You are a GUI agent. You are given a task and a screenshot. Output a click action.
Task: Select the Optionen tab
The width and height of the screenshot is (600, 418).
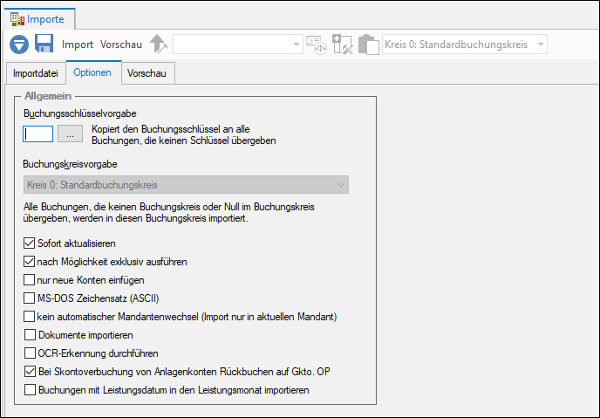(x=93, y=72)
